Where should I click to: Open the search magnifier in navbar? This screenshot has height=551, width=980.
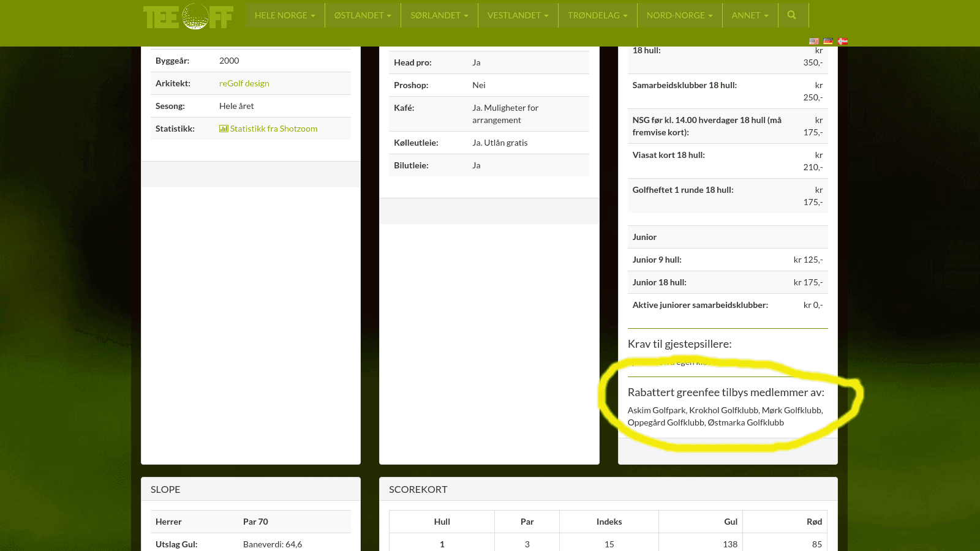(x=791, y=15)
